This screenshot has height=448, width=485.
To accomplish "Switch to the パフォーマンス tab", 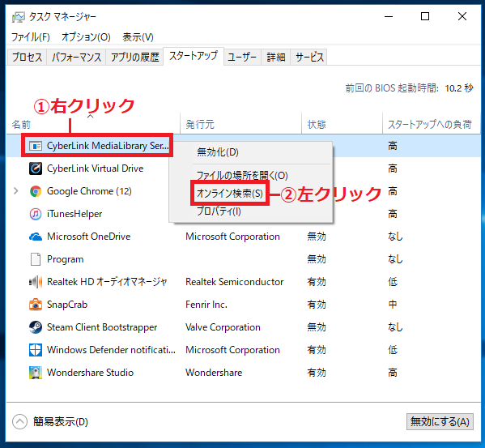I will (x=76, y=58).
